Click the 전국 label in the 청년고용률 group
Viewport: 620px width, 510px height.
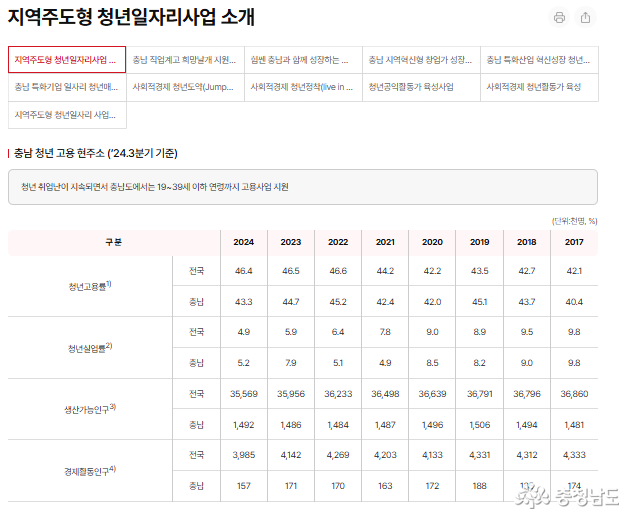point(197,271)
